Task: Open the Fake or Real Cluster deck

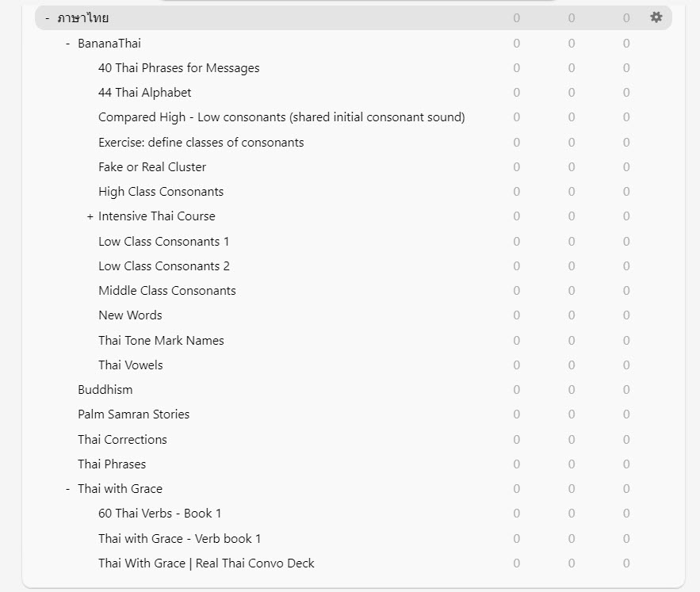Action: coord(151,167)
